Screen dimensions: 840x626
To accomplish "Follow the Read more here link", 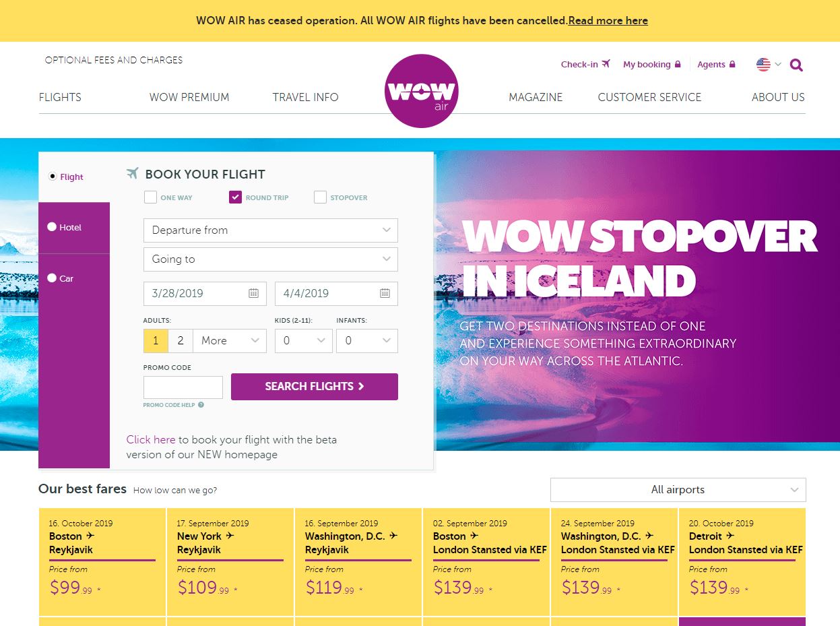I will 608,21.
